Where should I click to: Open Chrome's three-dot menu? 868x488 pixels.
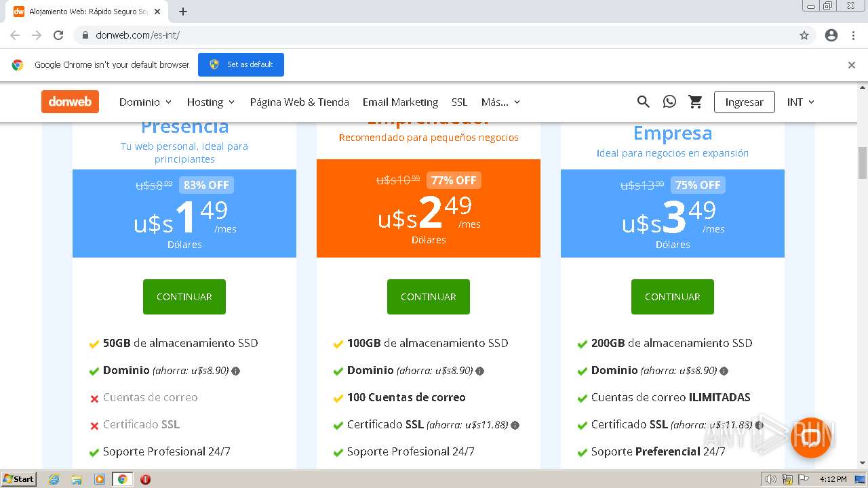coord(853,35)
